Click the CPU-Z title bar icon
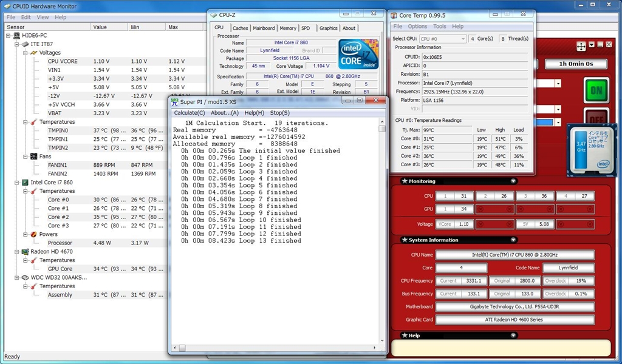The height and width of the screenshot is (364, 622). click(x=214, y=15)
